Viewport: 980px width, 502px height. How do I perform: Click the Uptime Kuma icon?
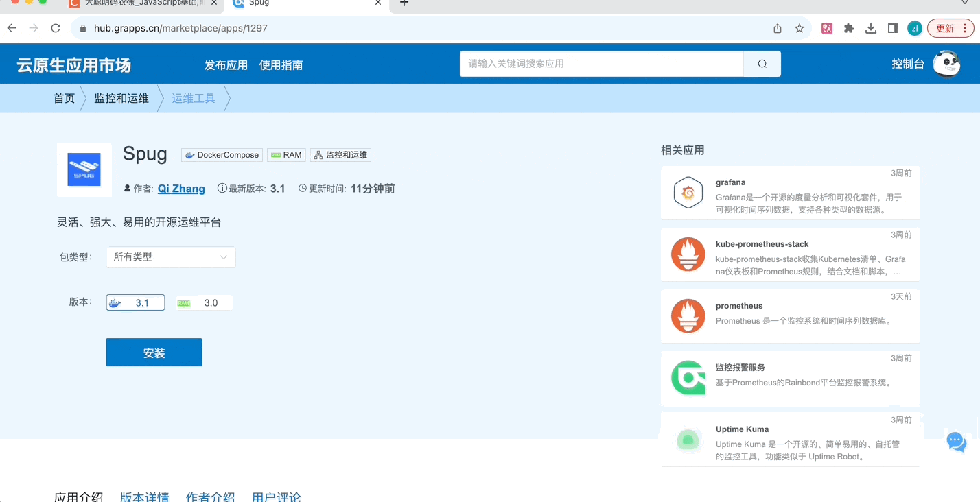pos(688,440)
